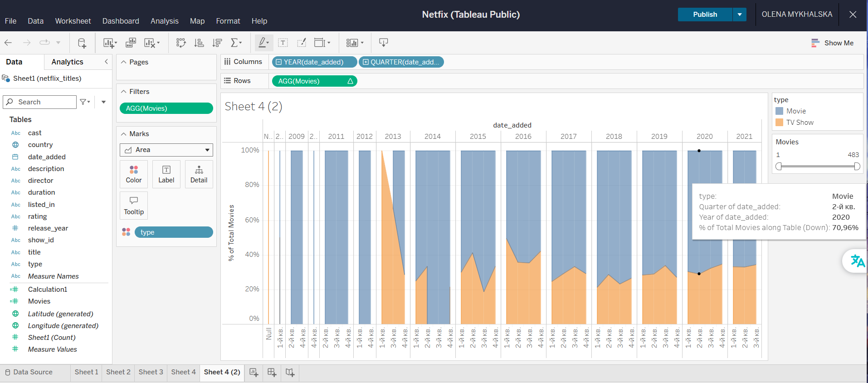Click the Movies range slider right handle
The image size is (868, 383).
pyautogui.click(x=857, y=167)
